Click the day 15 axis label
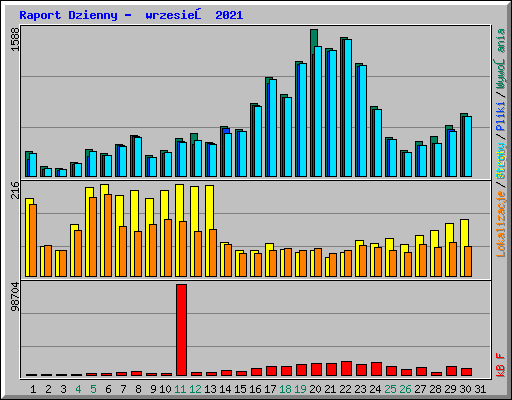The width and height of the screenshot is (512, 400). pyautogui.click(x=240, y=389)
